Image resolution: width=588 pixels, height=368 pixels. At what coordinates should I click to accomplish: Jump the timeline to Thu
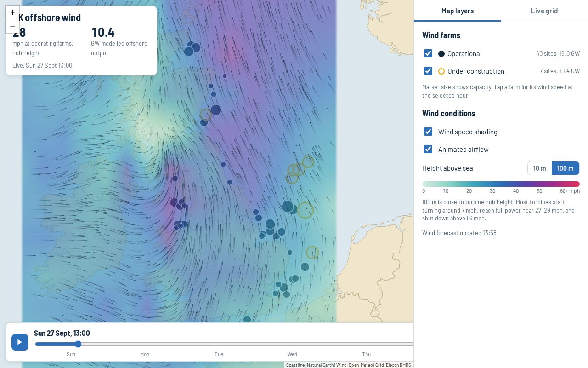point(366,354)
